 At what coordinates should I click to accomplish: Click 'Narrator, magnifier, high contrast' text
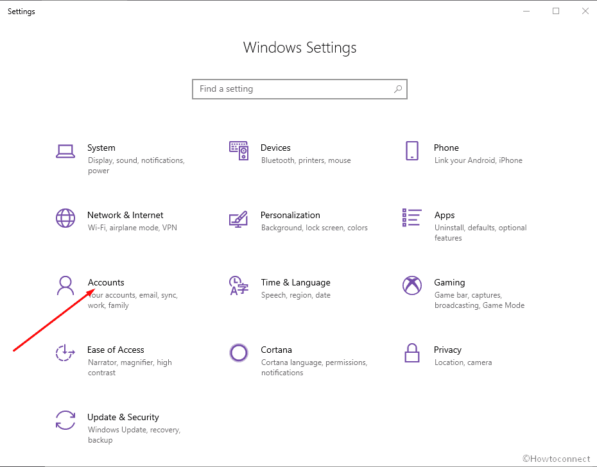(130, 367)
